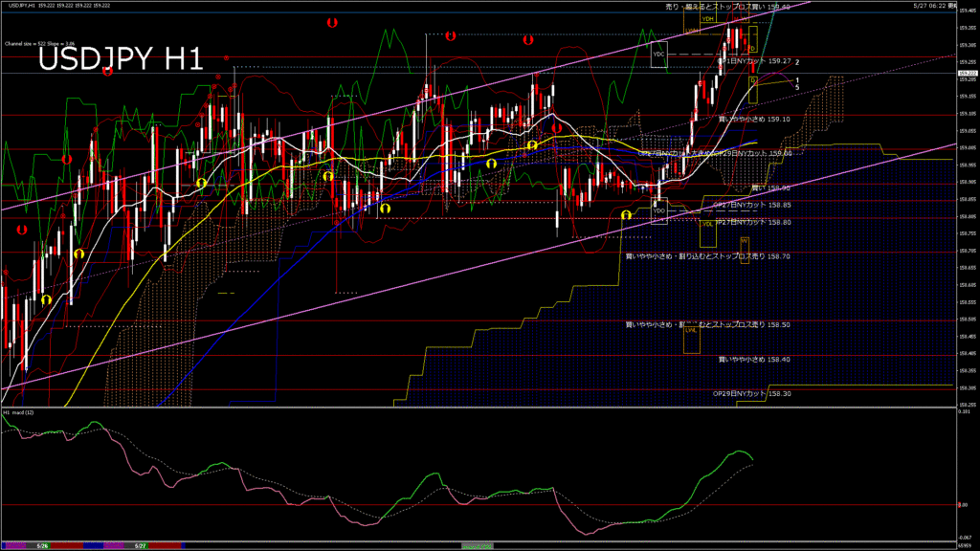Click the 5/27 date marker on the time bar
The height and width of the screenshot is (551, 980).
(141, 546)
